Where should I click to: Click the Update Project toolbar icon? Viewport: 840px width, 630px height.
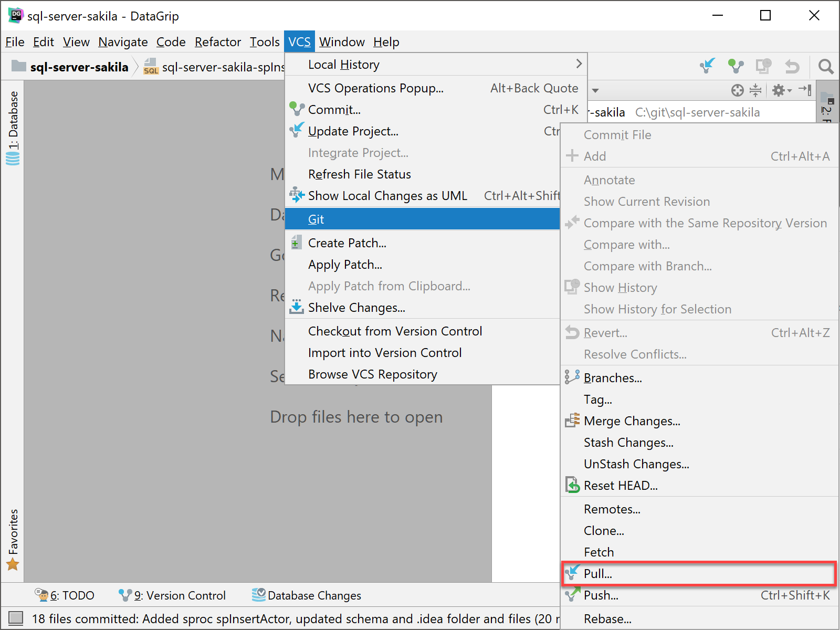click(x=708, y=66)
